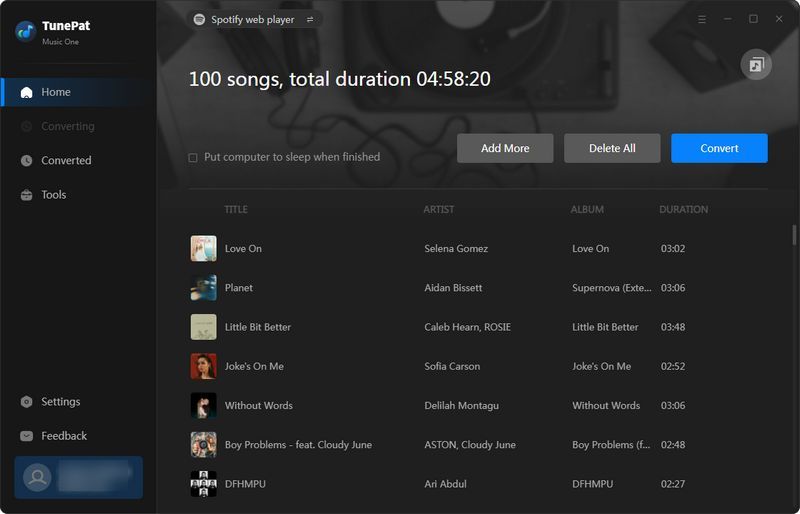
Task: Click the swap music source arrows icon
Action: point(310,19)
